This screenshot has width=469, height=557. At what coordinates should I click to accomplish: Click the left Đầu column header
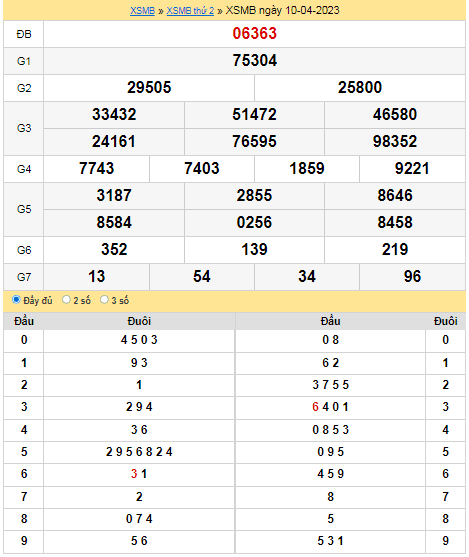click(24, 321)
